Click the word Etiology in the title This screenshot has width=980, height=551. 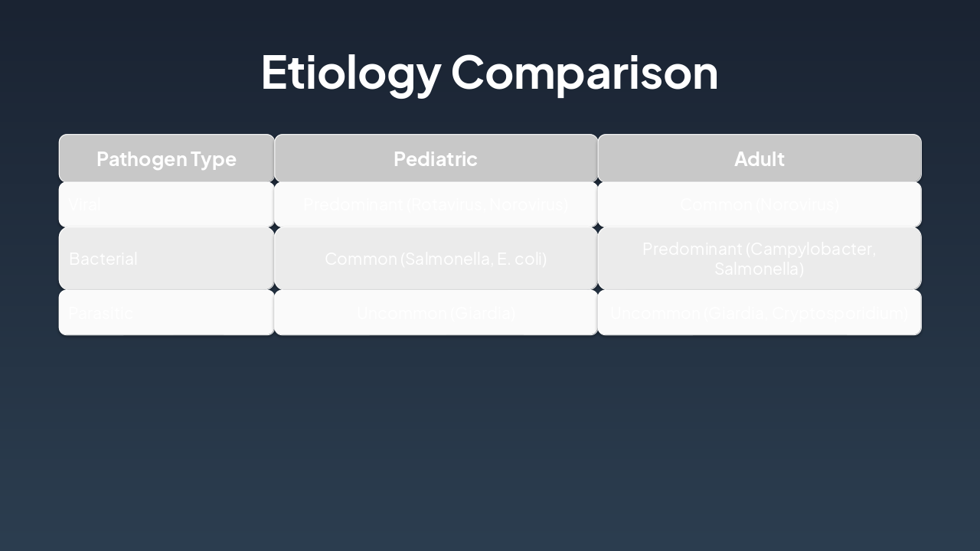350,73
